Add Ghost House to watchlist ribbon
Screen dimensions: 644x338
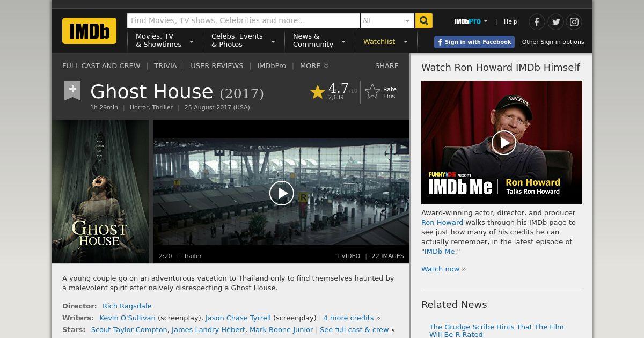pos(72,91)
